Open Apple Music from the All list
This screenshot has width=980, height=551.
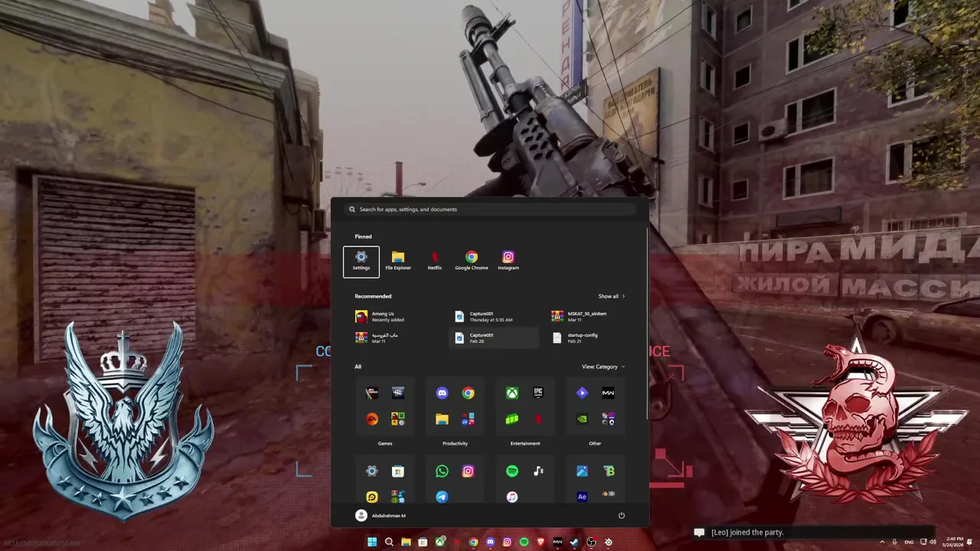512,497
